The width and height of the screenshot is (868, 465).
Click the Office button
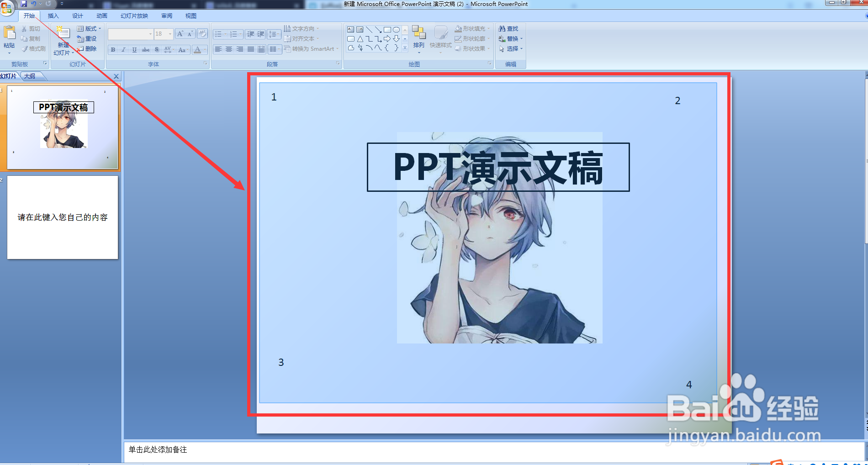[7, 7]
